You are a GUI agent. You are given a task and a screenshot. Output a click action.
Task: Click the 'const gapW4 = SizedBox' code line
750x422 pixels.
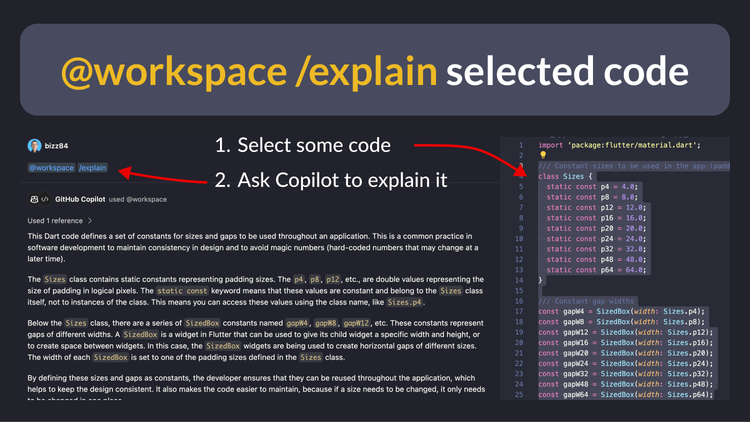click(x=621, y=311)
